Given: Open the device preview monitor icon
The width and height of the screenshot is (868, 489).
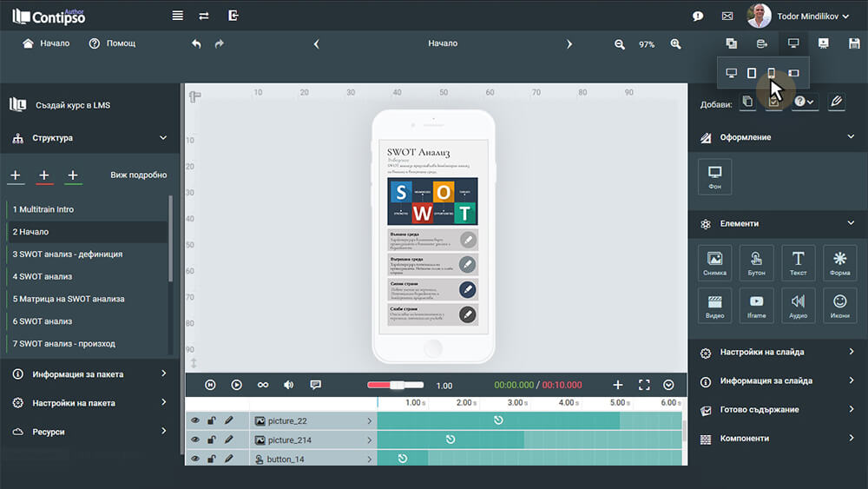Looking at the screenshot, I should click(793, 43).
